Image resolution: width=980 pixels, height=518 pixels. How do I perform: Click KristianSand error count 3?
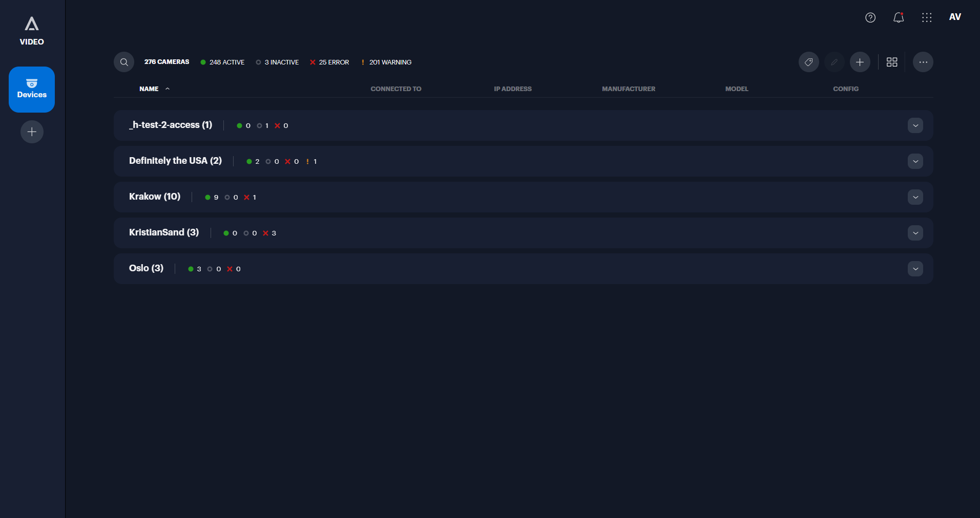(x=269, y=233)
